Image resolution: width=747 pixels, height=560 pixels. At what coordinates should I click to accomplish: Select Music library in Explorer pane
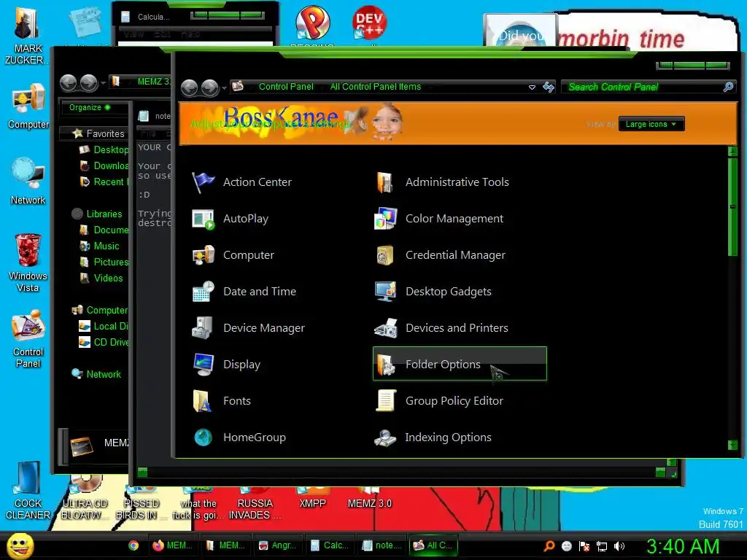99,246
